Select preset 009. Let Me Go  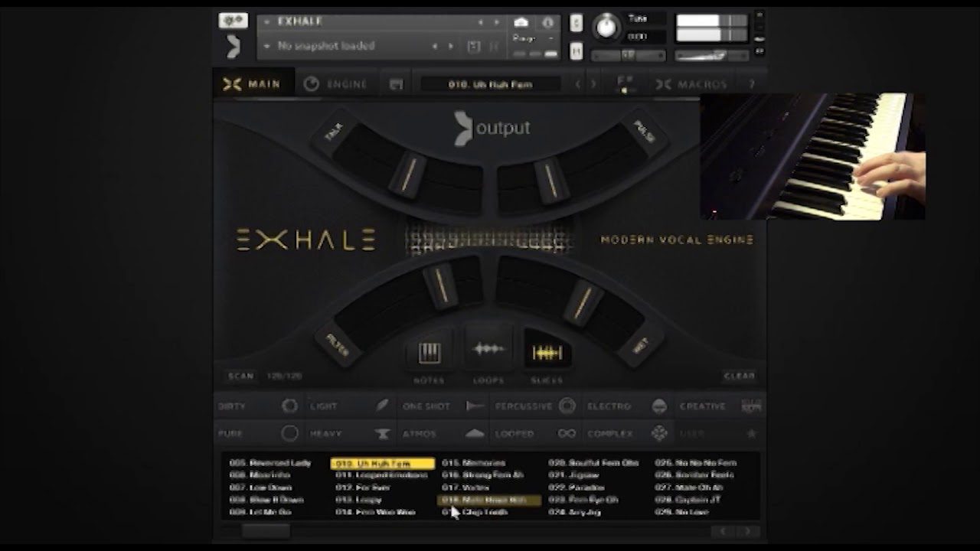pyautogui.click(x=260, y=512)
